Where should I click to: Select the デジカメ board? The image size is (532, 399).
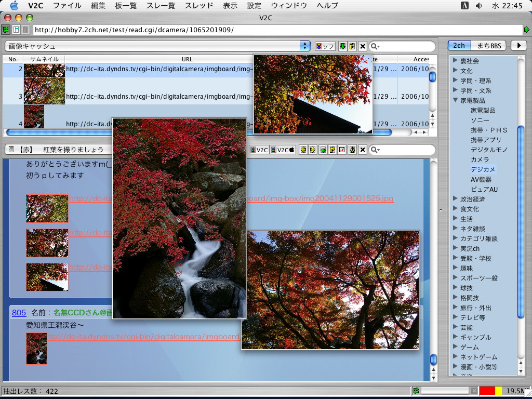[483, 169]
